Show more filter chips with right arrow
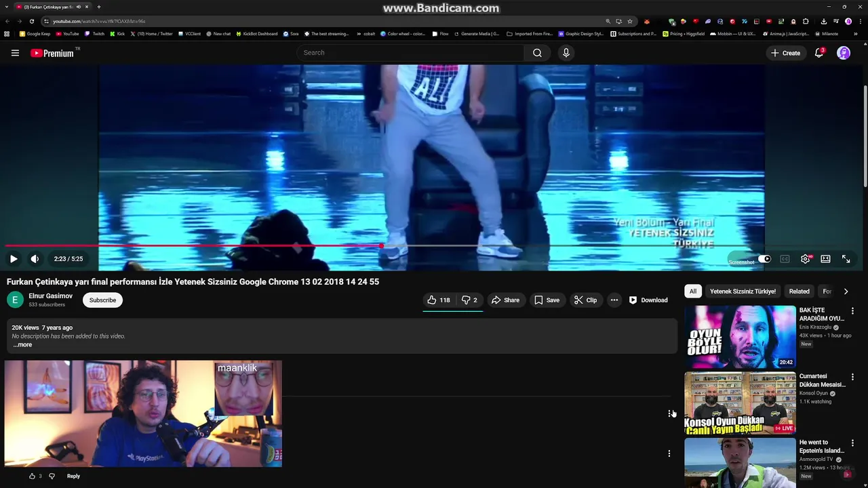This screenshot has height=488, width=868. [846, 291]
